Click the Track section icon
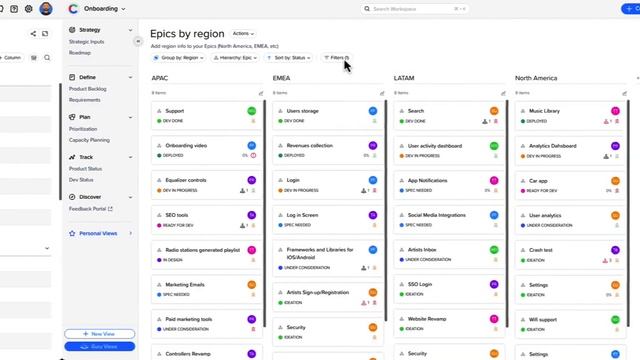This screenshot has height=360, width=640. (x=72, y=157)
